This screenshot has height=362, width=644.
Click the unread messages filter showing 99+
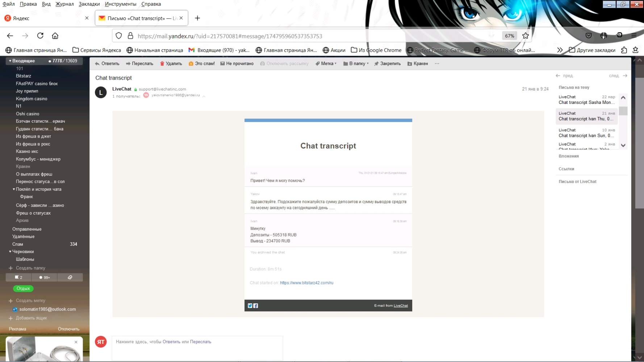point(44,278)
